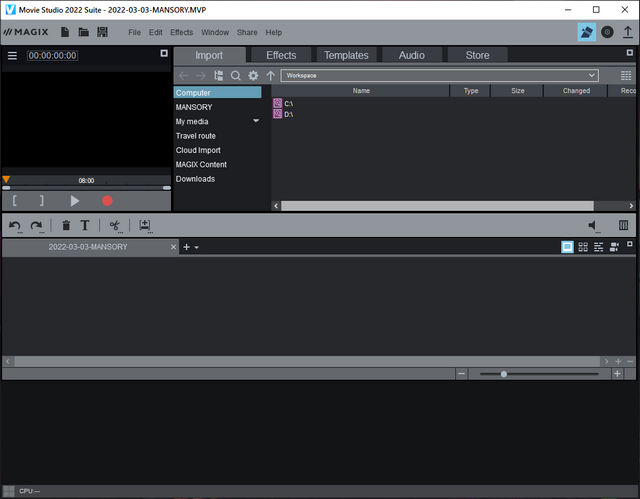Switch to the Import tab
Screen dimensions: 640x499
click(209, 55)
